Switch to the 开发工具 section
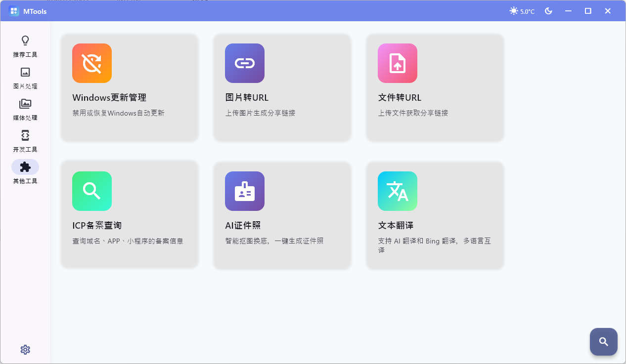 [x=25, y=140]
